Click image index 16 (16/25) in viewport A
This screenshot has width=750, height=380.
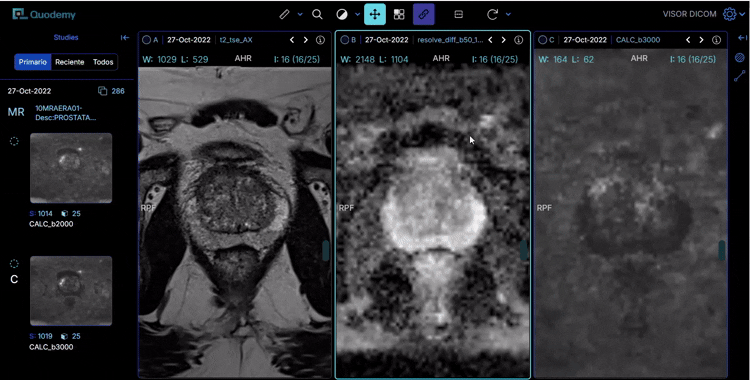[297, 59]
